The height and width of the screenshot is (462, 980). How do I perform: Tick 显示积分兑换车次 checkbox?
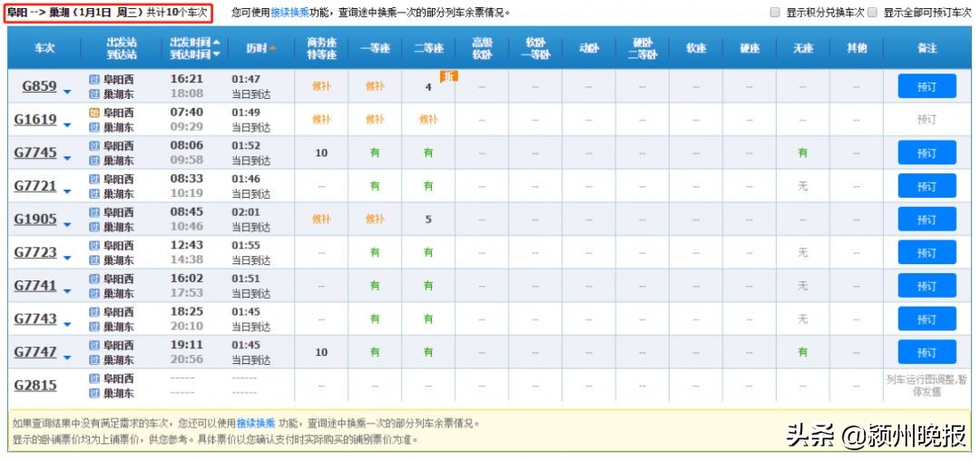775,13
